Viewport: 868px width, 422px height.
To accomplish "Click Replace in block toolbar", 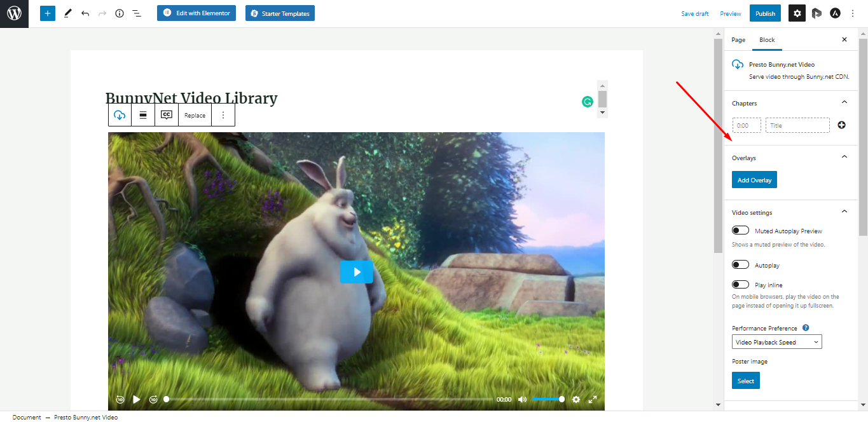I will point(195,115).
